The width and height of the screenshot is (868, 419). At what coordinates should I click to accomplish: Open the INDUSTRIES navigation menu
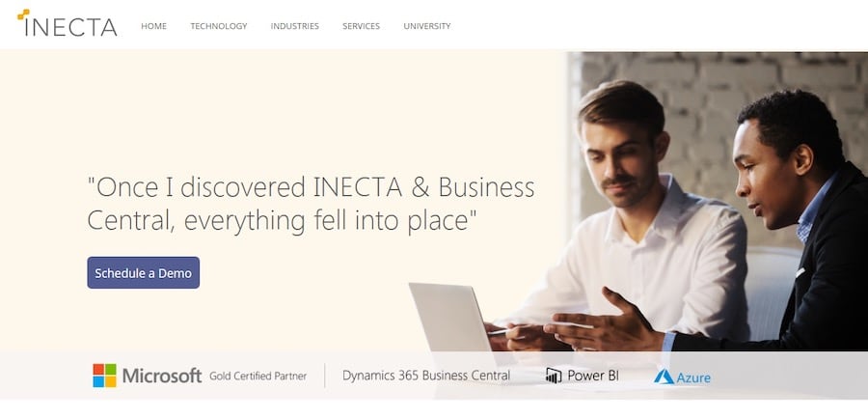click(x=294, y=26)
